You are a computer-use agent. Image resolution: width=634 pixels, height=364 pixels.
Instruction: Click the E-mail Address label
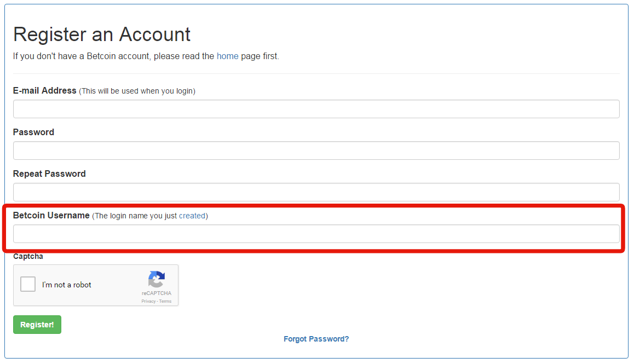tap(44, 91)
